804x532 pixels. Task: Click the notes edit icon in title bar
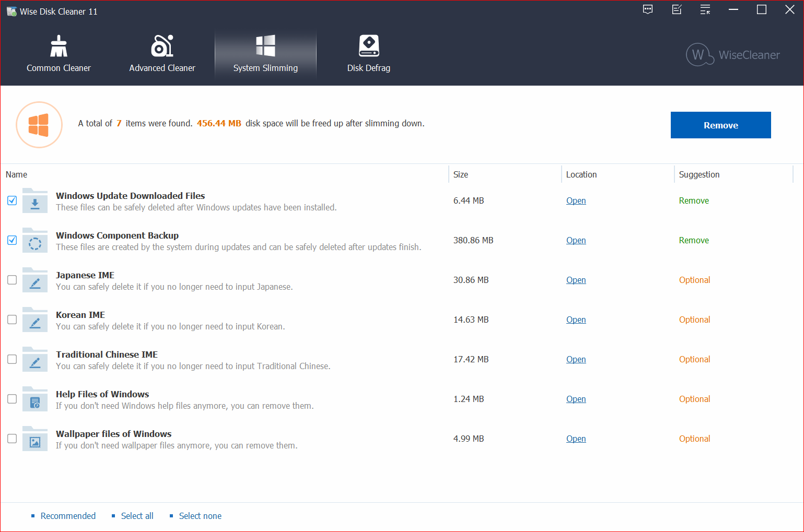pos(677,9)
